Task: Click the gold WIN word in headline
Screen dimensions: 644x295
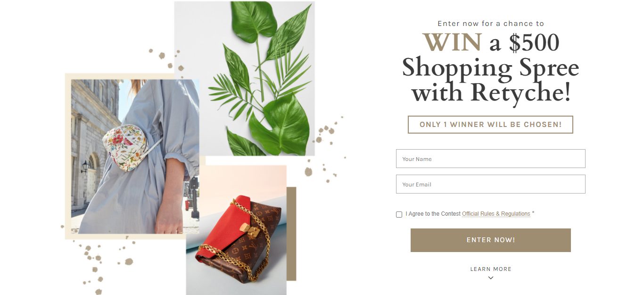Action: click(452, 42)
